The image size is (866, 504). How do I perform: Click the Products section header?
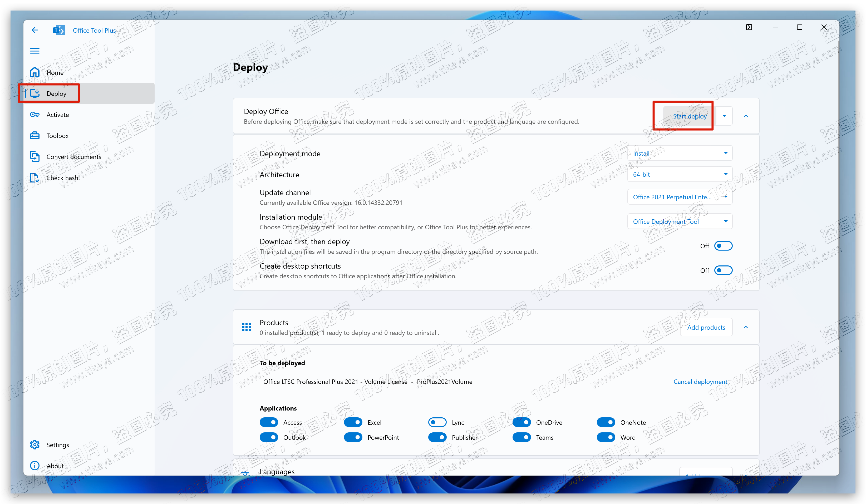point(496,327)
